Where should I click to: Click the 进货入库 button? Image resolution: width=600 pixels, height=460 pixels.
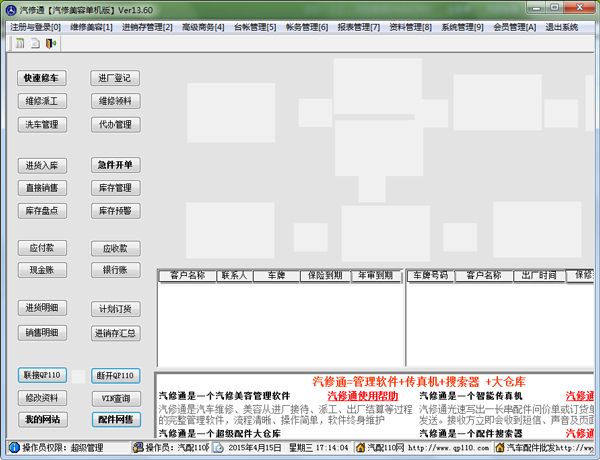42,165
